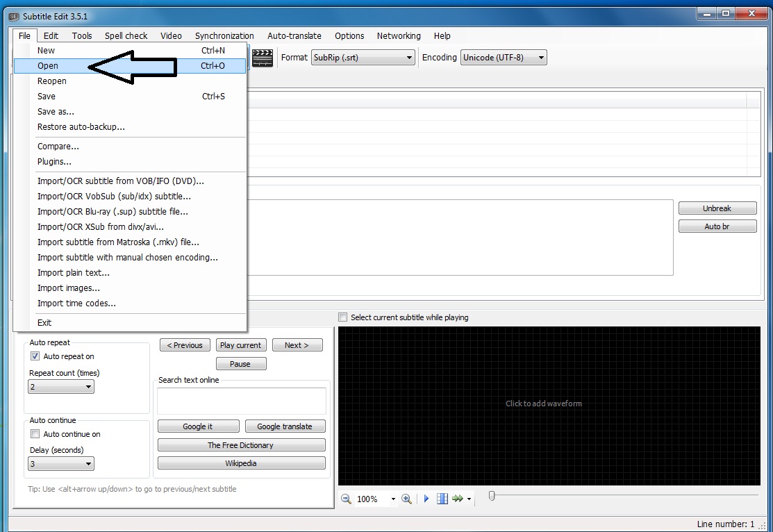This screenshot has width=773, height=532.
Task: Select Import/OCR subtitle from VOB/IFO (DVD)...
Action: point(130,181)
